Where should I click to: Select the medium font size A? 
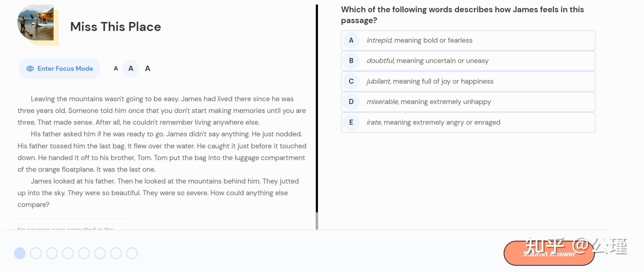pos(131,68)
